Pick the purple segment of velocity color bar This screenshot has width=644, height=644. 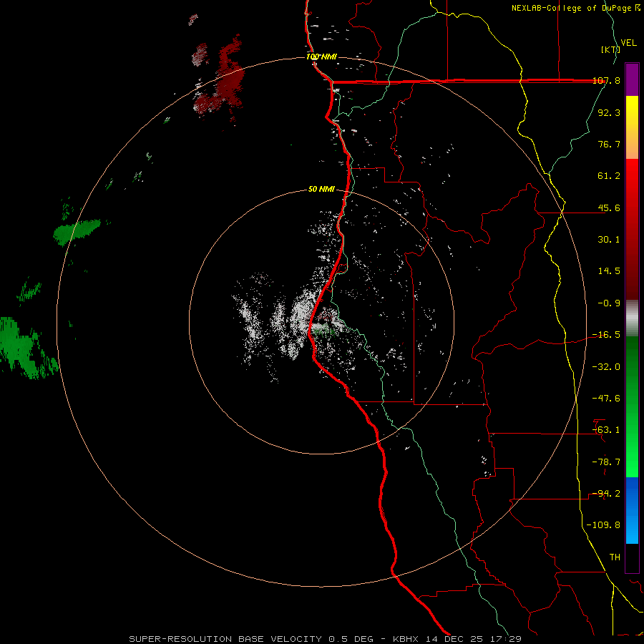tap(632, 79)
